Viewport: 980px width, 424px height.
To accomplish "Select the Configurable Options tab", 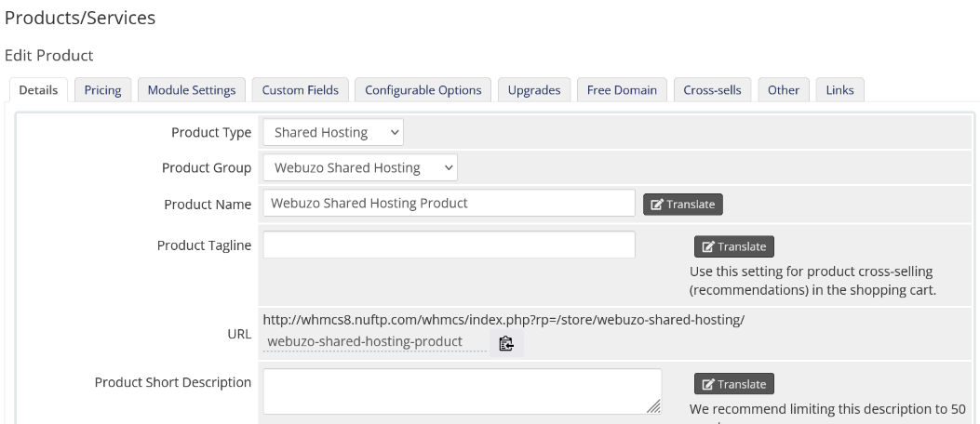I will (x=423, y=90).
